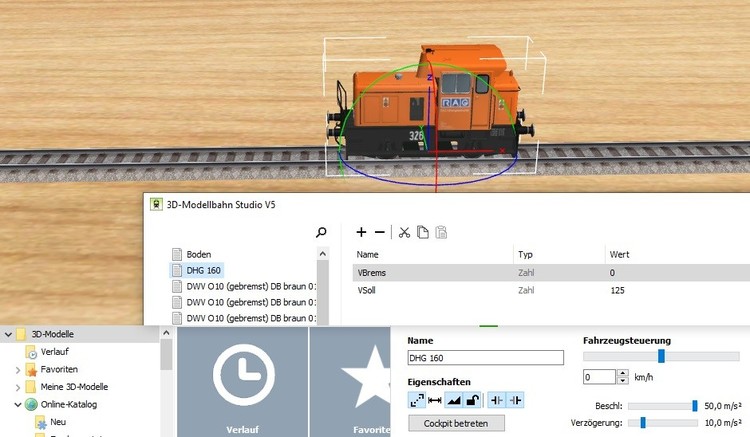Click the object list scroll-up arrow
The width and height of the screenshot is (750, 437).
322,254
